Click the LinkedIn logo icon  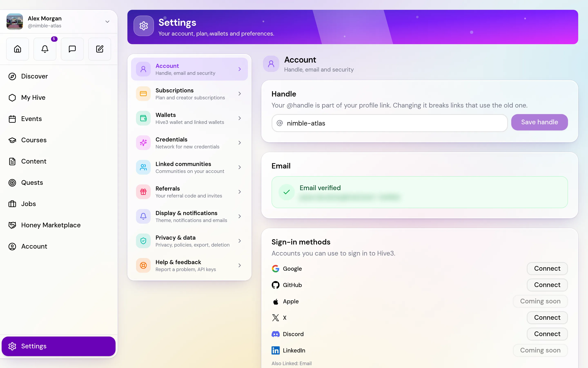276,350
